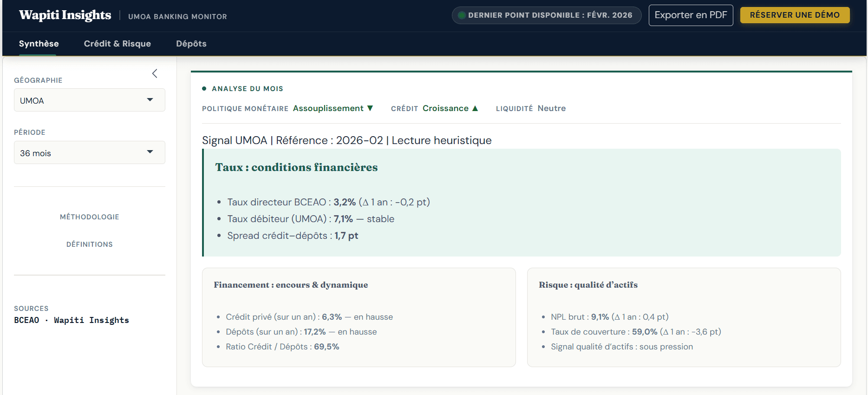868x395 pixels.
Task: Click the Signal UMOA reference heading
Action: (x=347, y=140)
